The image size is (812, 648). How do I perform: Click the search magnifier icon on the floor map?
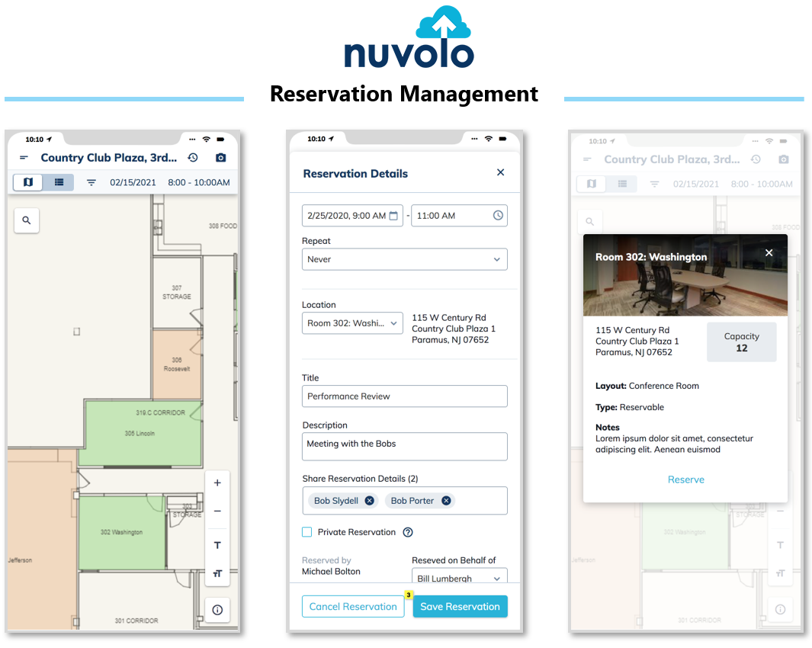coord(27,220)
